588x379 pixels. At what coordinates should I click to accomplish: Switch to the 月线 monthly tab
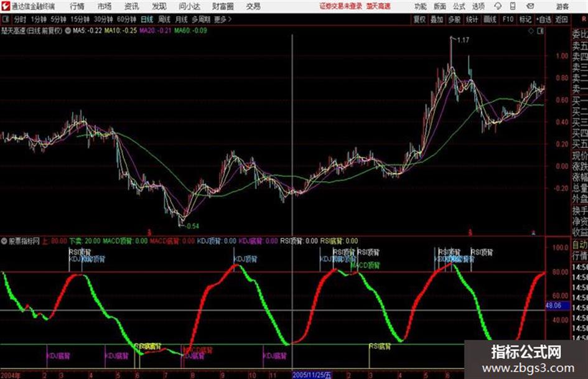point(182,19)
